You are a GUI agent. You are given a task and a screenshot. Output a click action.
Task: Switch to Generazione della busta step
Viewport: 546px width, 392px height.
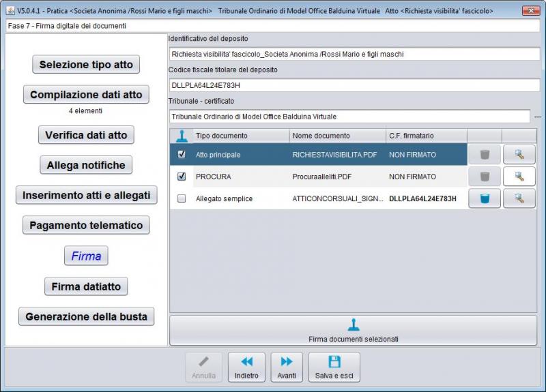pos(86,317)
